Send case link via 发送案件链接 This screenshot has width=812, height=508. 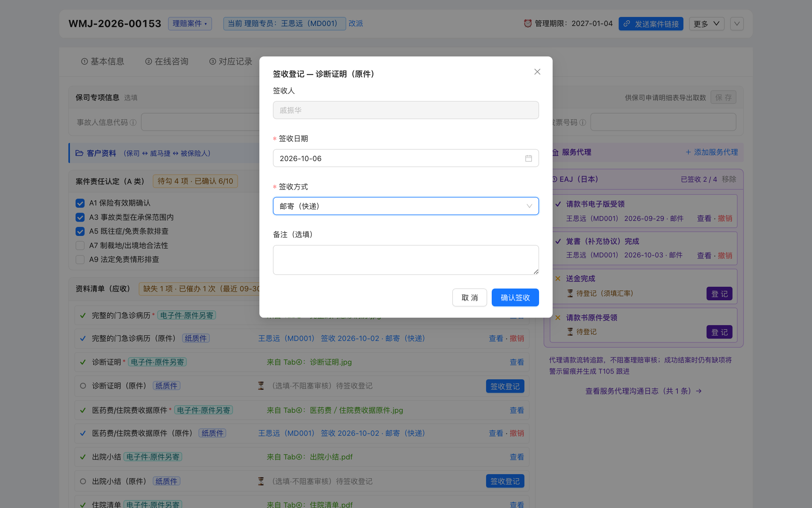click(x=651, y=24)
